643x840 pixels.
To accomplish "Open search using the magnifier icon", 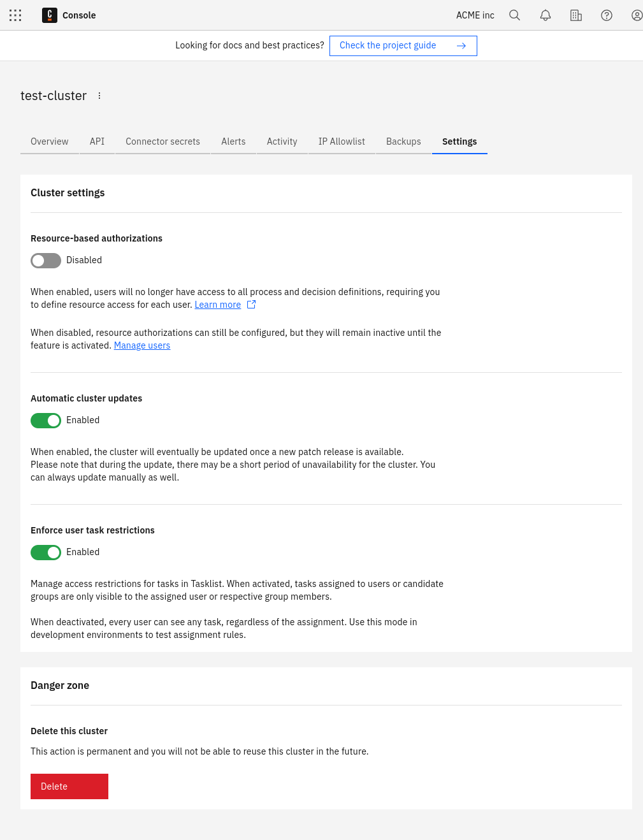I will tap(514, 15).
